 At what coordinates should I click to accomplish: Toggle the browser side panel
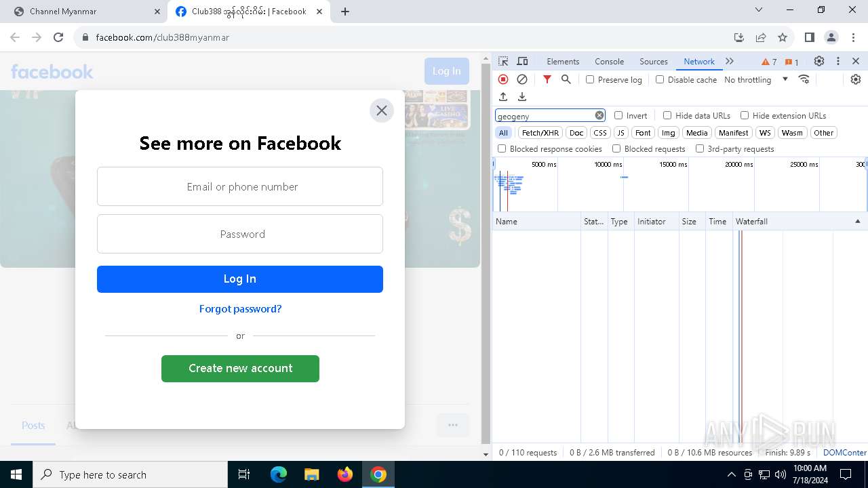[x=809, y=37]
